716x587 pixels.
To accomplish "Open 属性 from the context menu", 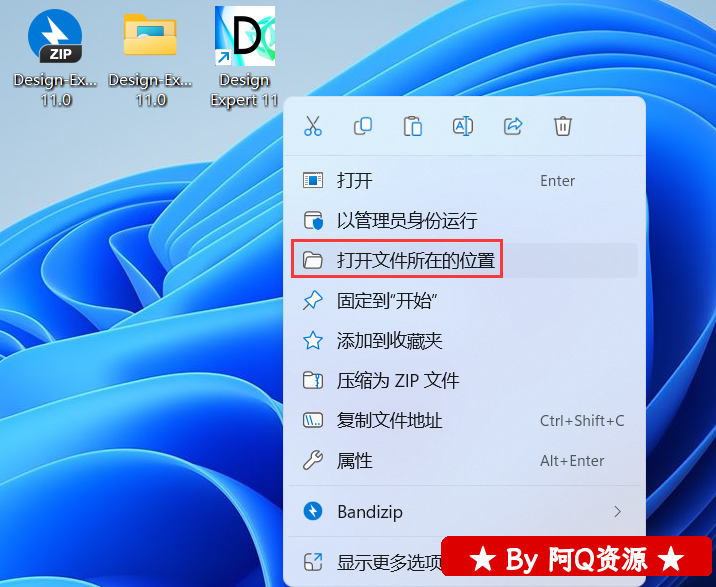I will click(x=464, y=460).
